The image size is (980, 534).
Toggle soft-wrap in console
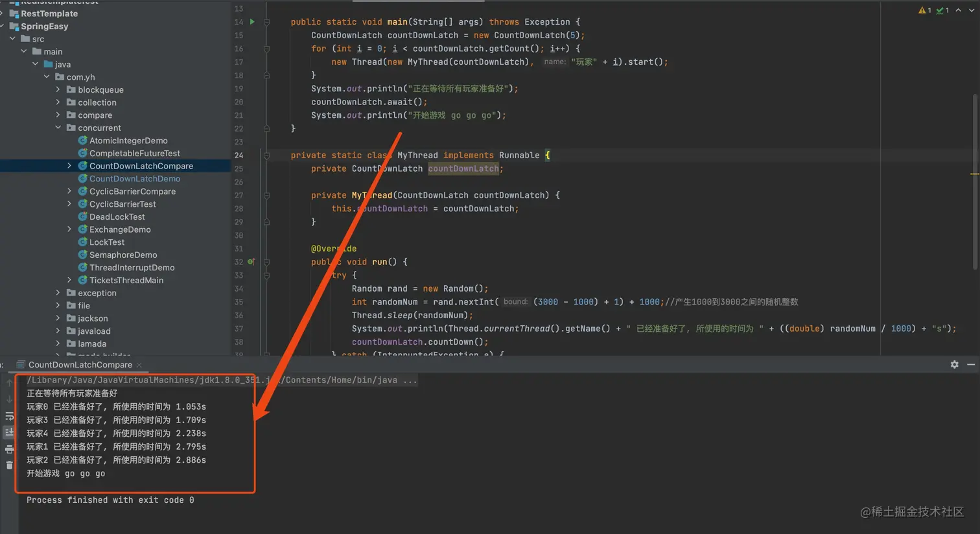pyautogui.click(x=9, y=416)
